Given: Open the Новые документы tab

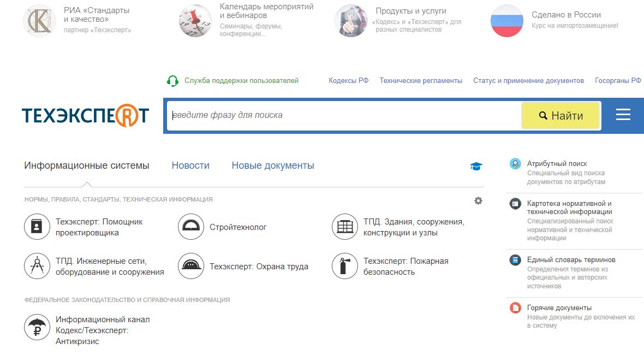Looking at the screenshot, I should pyautogui.click(x=273, y=165).
